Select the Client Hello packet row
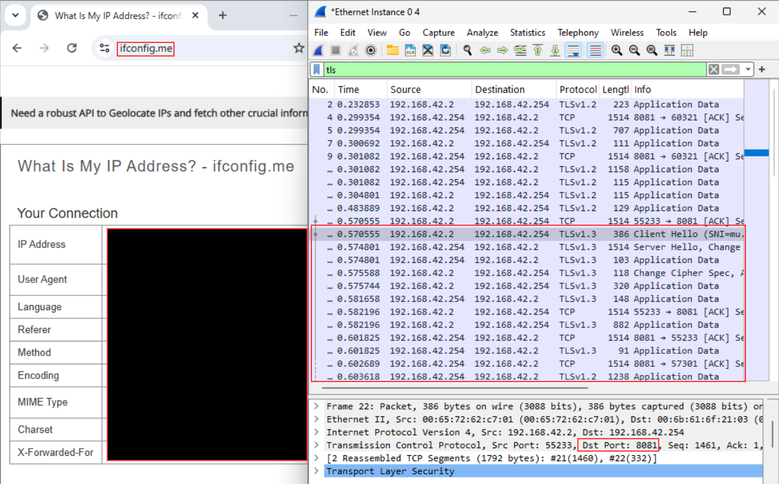779x484 pixels. 527,234
